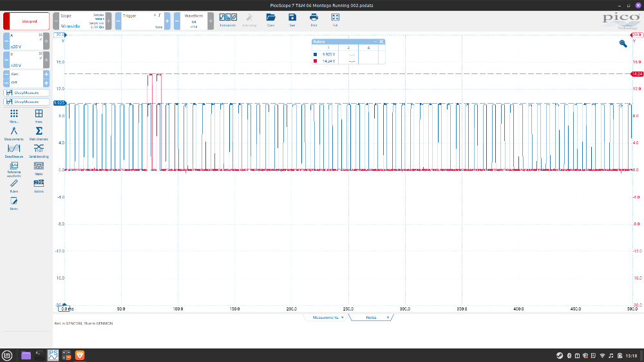Image resolution: width=644 pixels, height=362 pixels.
Task: Minimize the Rulers legend box
Action: (375, 41)
